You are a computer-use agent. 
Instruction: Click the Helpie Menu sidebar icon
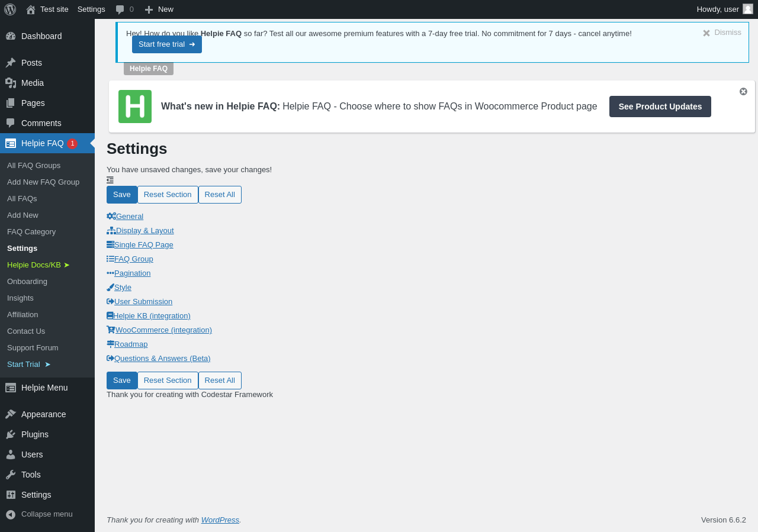[x=11, y=388]
